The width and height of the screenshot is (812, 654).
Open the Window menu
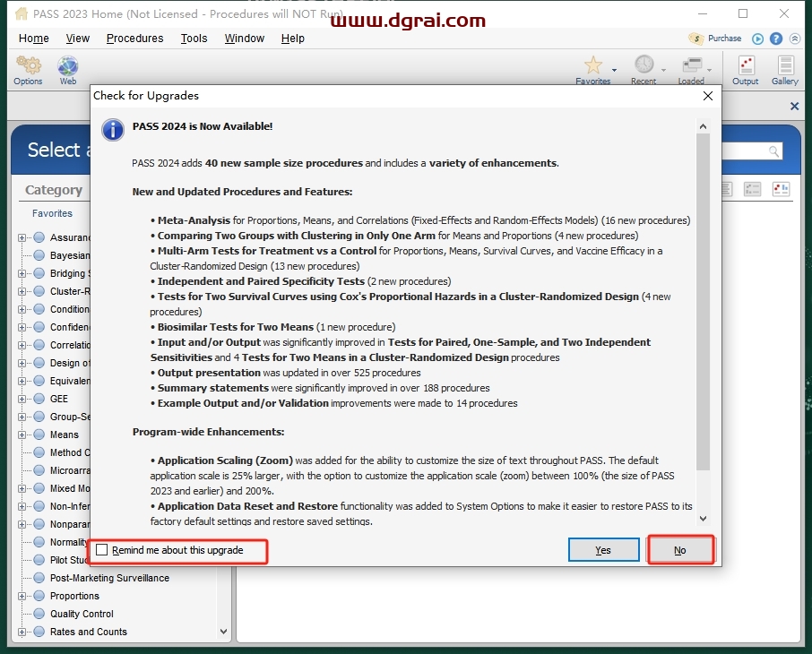[x=245, y=39]
